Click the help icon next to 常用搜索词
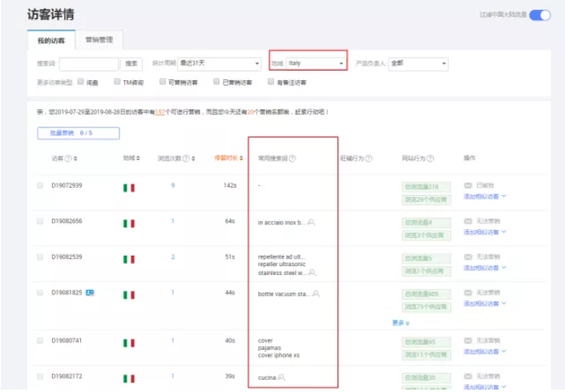 click(x=293, y=159)
